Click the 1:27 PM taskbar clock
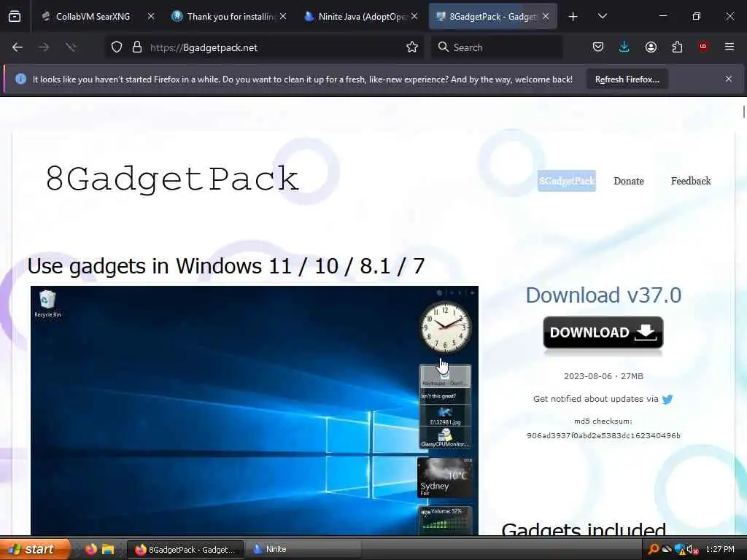747x560 pixels. pos(720,549)
